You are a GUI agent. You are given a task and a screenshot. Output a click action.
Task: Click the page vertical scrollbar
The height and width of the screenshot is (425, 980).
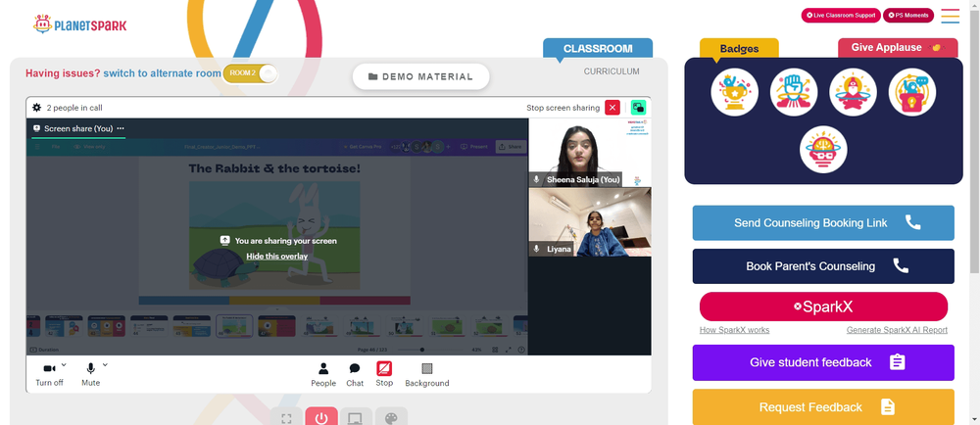click(974, 137)
